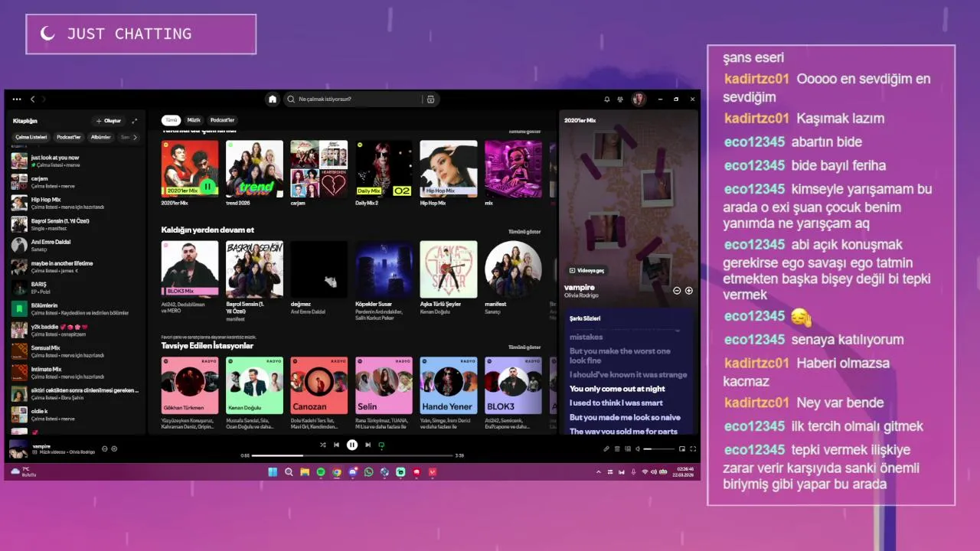Open the browse icon in search bar
This screenshot has height=551, width=980.
coord(430,99)
